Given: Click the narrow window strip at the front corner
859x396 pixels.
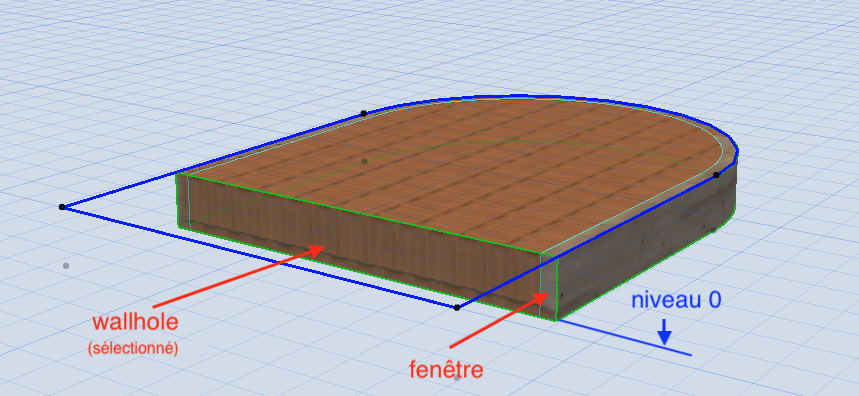Looking at the screenshot, I should pos(549,286).
